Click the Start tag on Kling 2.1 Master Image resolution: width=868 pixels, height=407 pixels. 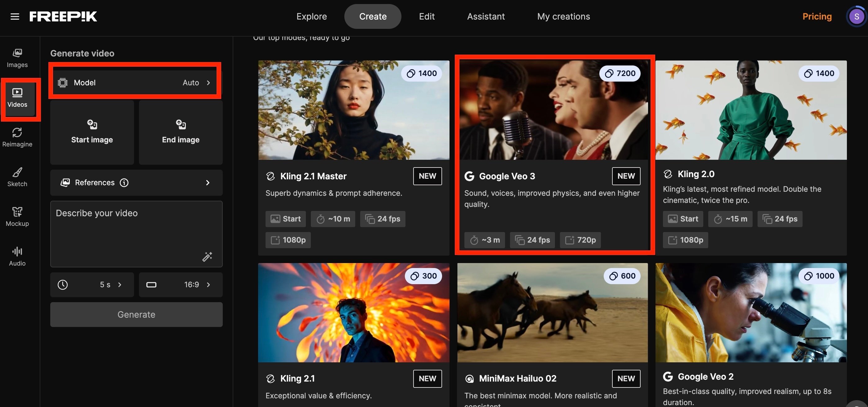coord(285,219)
